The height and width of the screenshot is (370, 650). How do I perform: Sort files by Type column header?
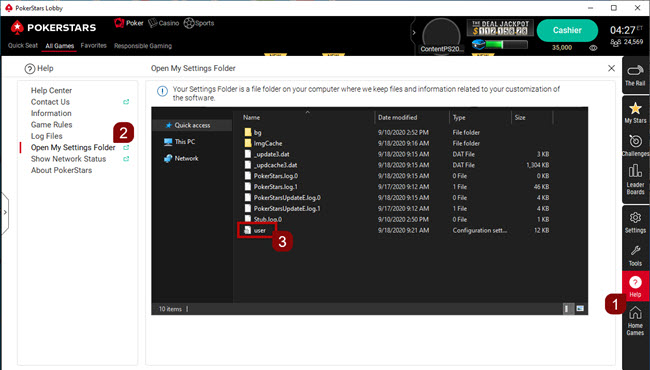click(x=459, y=118)
